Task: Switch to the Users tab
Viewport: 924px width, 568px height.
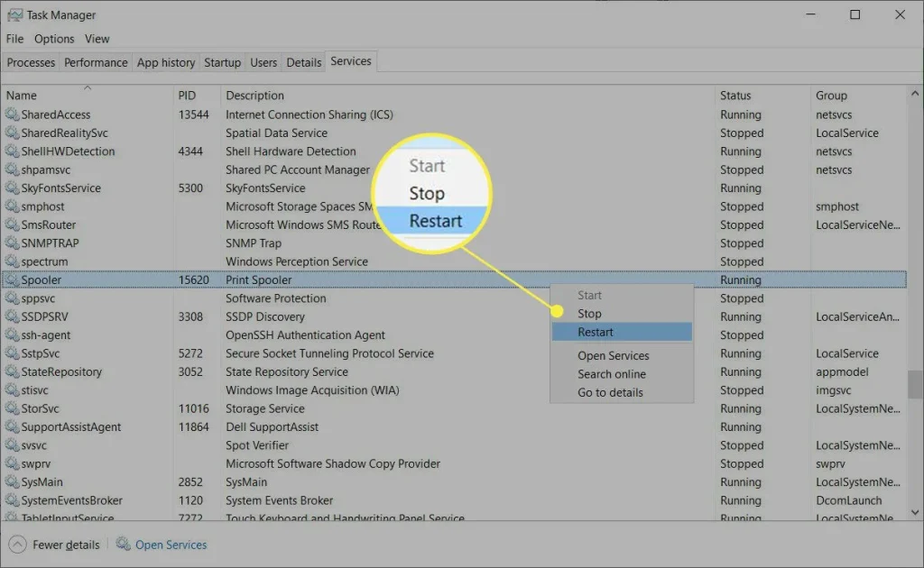Action: pos(263,62)
